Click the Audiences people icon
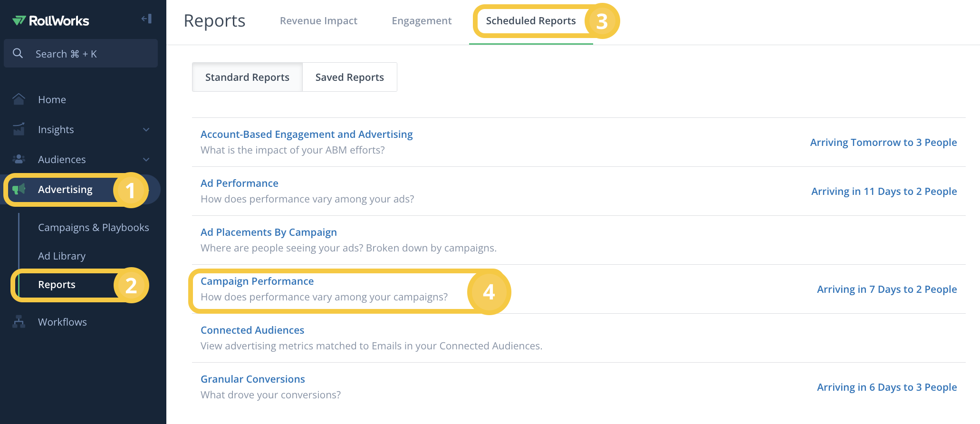The width and height of the screenshot is (980, 424). pos(19,159)
